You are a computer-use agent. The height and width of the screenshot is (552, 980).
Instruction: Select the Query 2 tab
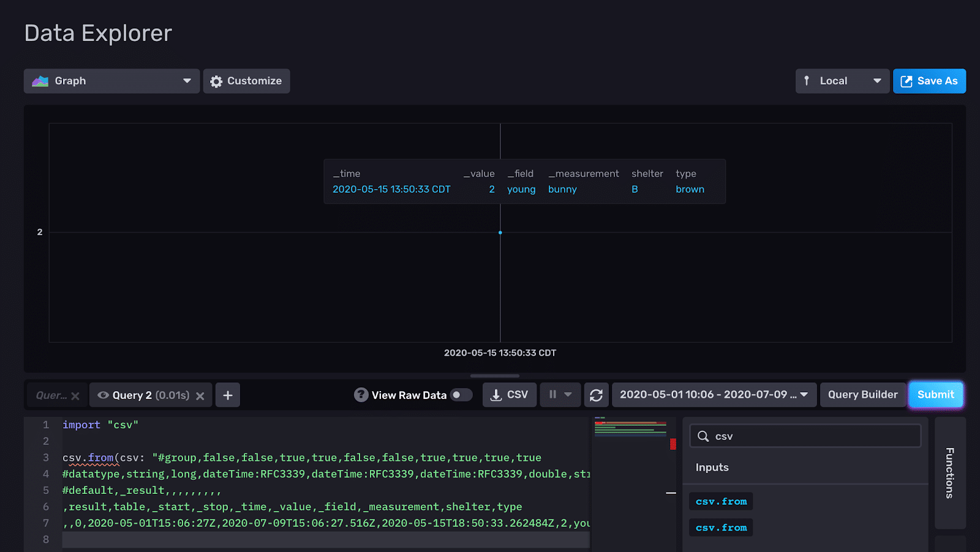[151, 395]
